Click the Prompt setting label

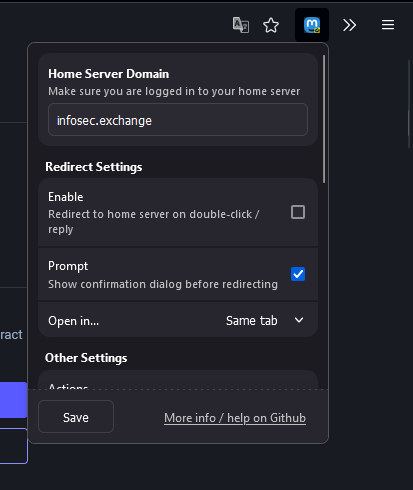(x=68, y=266)
